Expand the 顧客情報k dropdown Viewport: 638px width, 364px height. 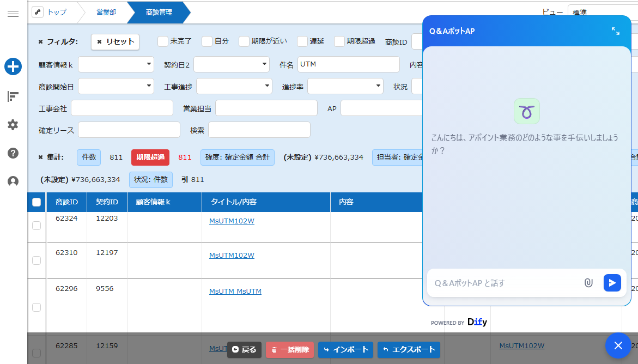(x=116, y=64)
